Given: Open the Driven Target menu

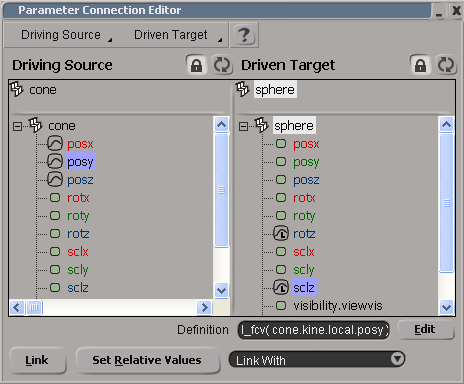Looking at the screenshot, I should coord(178,35).
